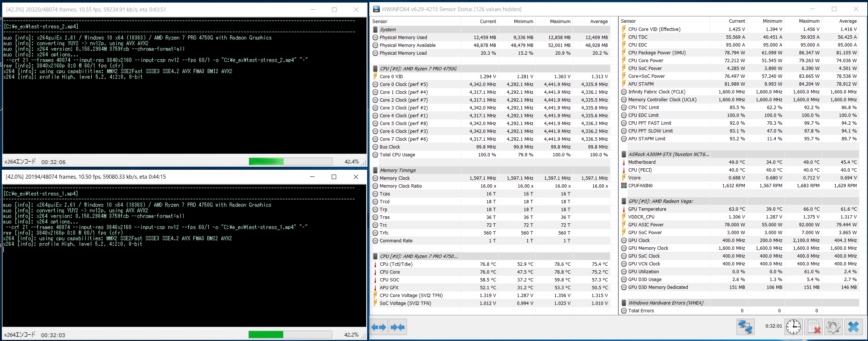Click the test-stress_1 encode progress bar
This screenshot has height=341, width=868.
[290, 334]
